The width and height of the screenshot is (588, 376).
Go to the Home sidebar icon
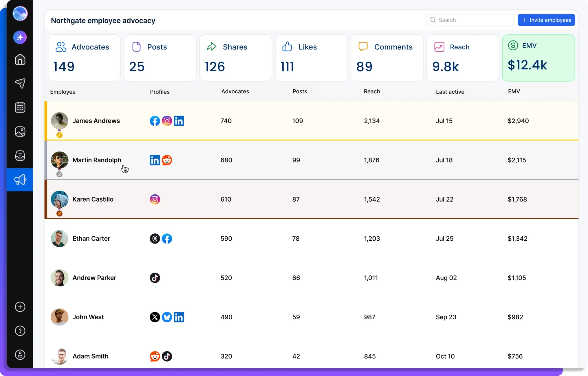pyautogui.click(x=20, y=60)
